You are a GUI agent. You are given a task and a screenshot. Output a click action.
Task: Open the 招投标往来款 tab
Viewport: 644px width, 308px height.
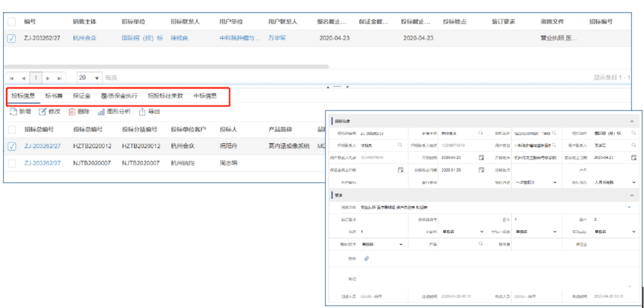pos(165,96)
